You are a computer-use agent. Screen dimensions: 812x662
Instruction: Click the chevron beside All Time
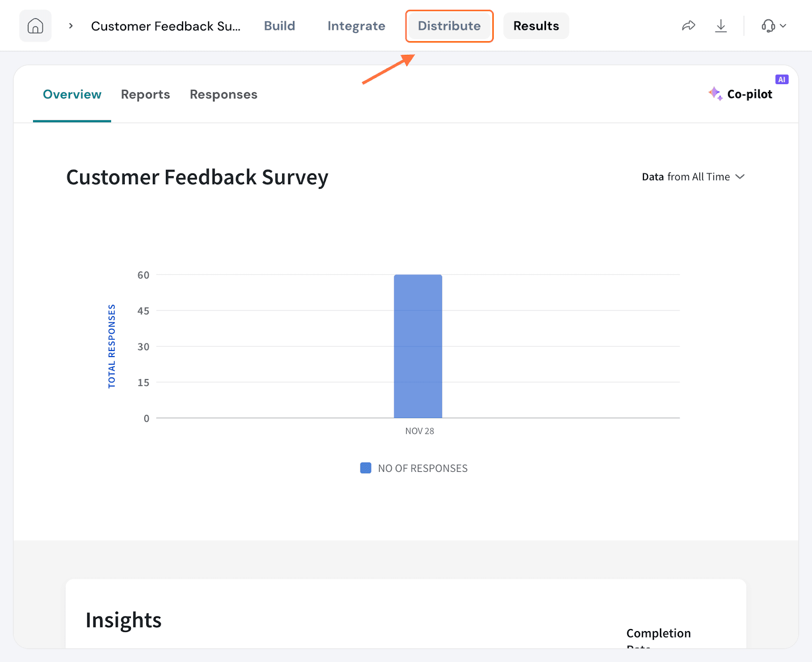[x=740, y=177]
